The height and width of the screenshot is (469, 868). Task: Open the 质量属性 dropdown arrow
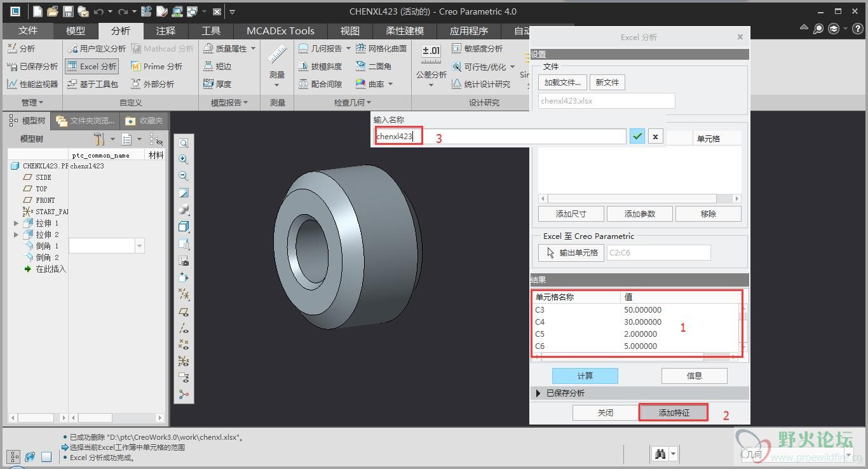click(x=253, y=48)
